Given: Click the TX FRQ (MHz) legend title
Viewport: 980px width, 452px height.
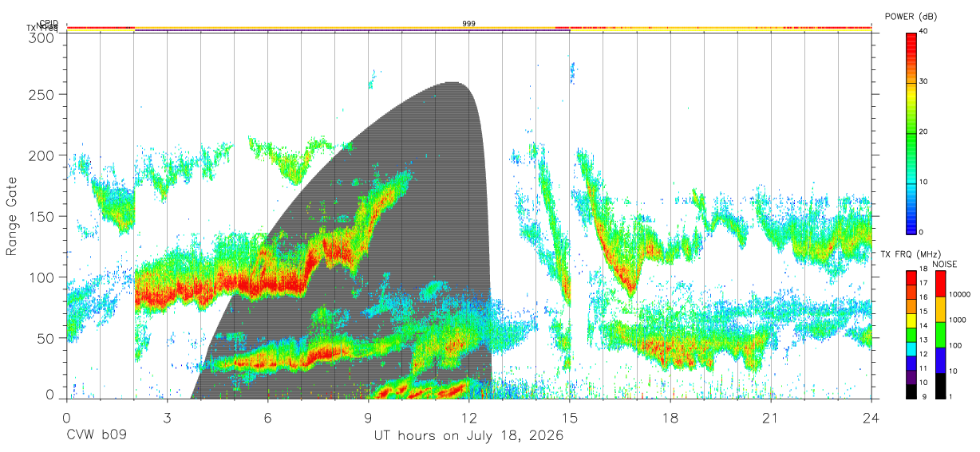Looking at the screenshot, I should 911,254.
